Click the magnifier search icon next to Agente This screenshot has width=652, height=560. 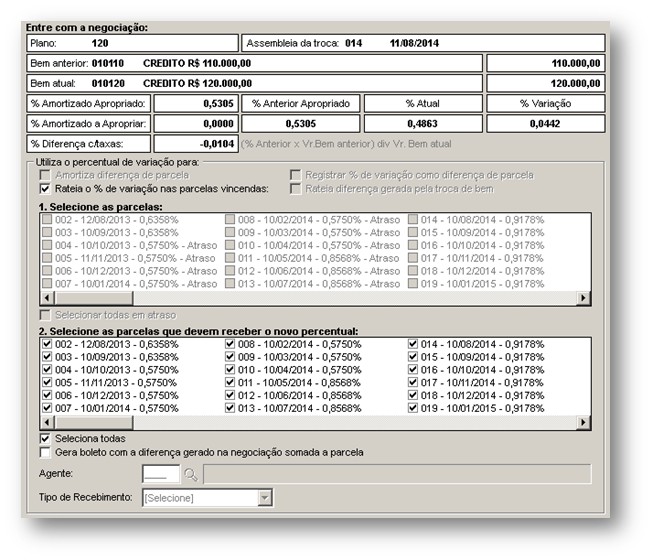coord(191,474)
